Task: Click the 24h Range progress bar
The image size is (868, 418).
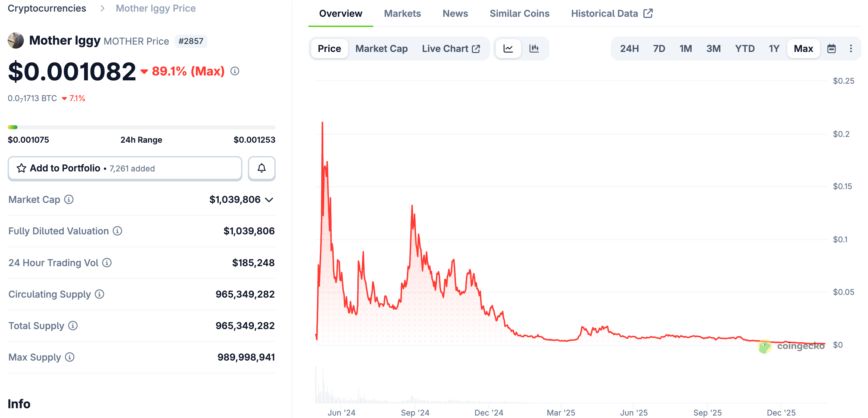Action: [142, 127]
